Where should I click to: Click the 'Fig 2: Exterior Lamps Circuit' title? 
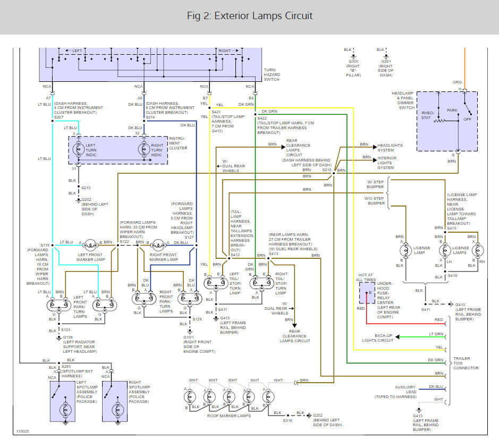[x=250, y=15]
